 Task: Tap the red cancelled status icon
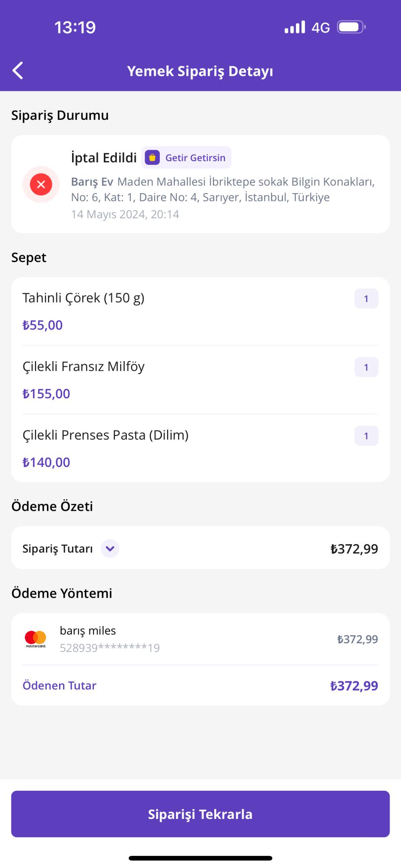click(41, 184)
